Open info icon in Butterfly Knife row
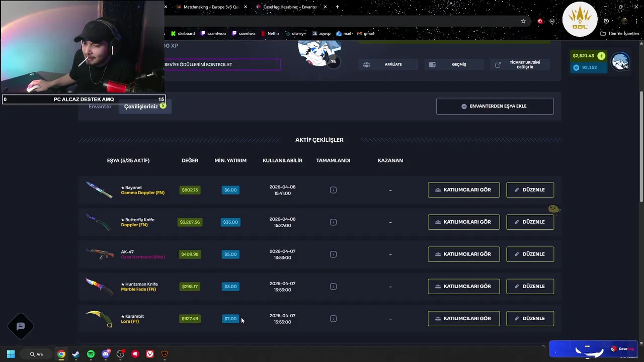The width and height of the screenshot is (644, 362). [333, 222]
